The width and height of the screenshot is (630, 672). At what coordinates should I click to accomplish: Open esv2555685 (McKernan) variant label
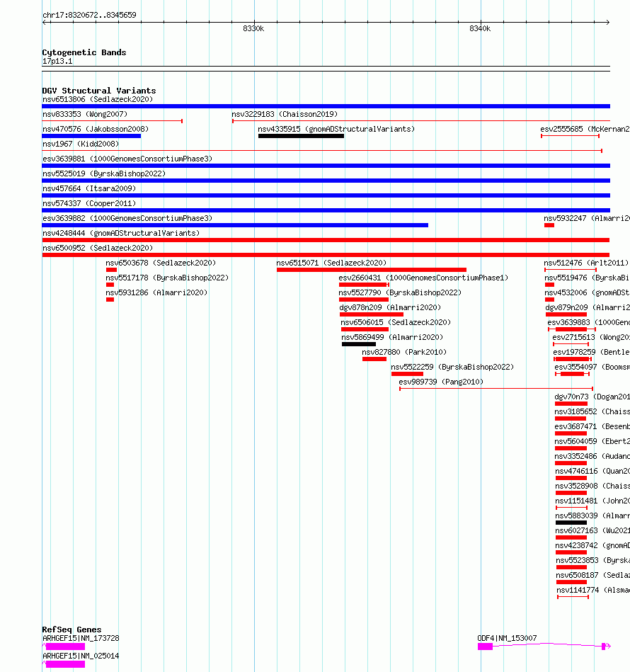pyautogui.click(x=585, y=129)
